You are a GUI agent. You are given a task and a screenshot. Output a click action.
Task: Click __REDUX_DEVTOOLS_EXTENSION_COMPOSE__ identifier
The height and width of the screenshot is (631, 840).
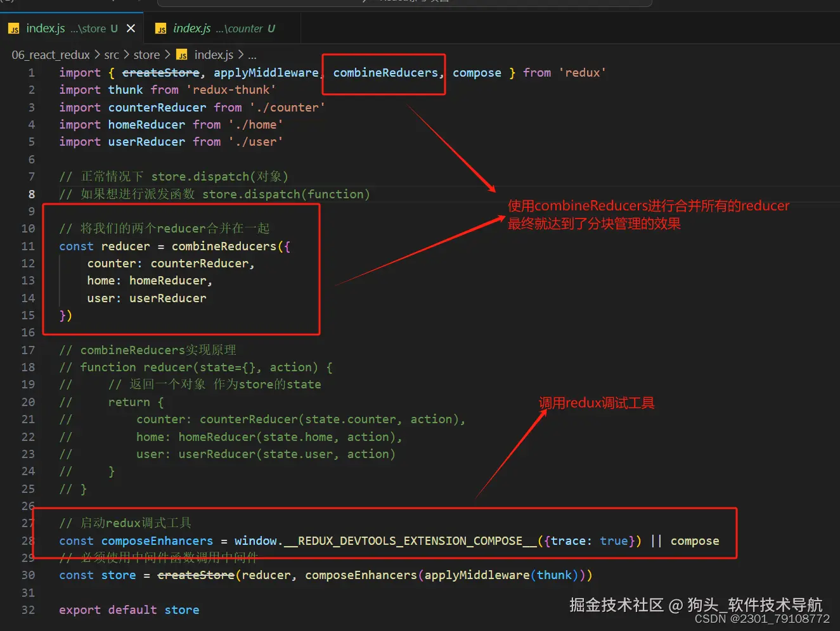pyautogui.click(x=410, y=541)
